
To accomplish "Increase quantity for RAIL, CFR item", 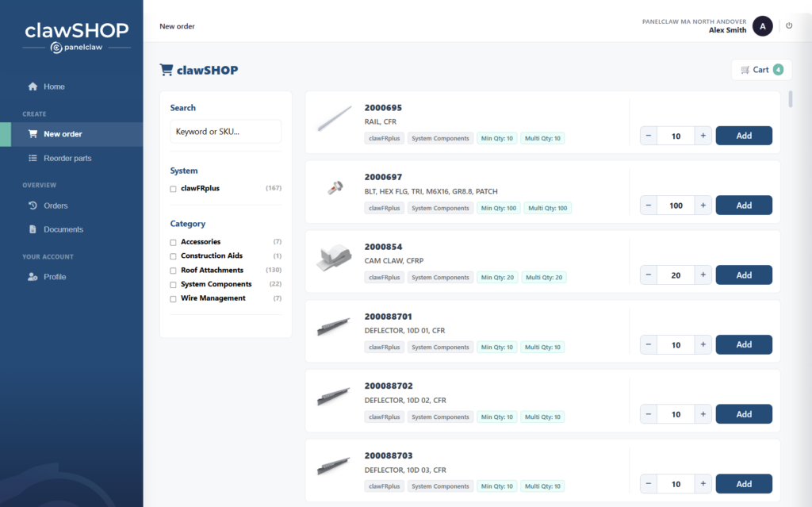I will tap(703, 136).
